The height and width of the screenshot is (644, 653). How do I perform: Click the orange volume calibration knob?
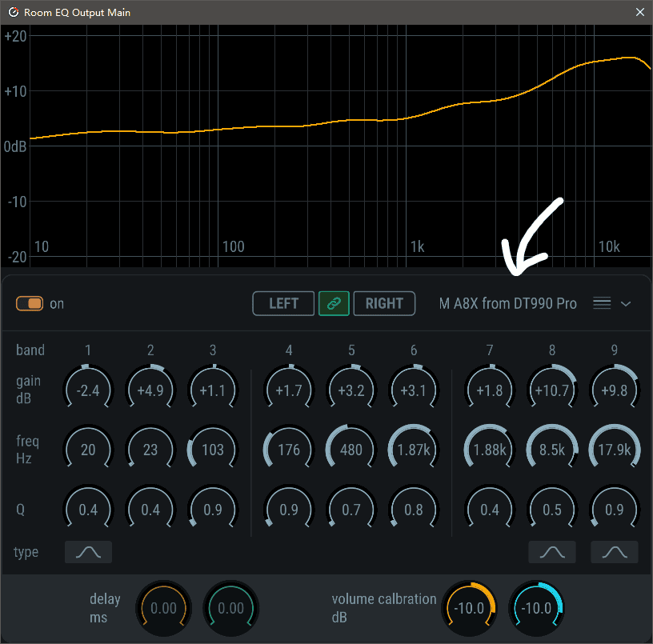pos(469,608)
